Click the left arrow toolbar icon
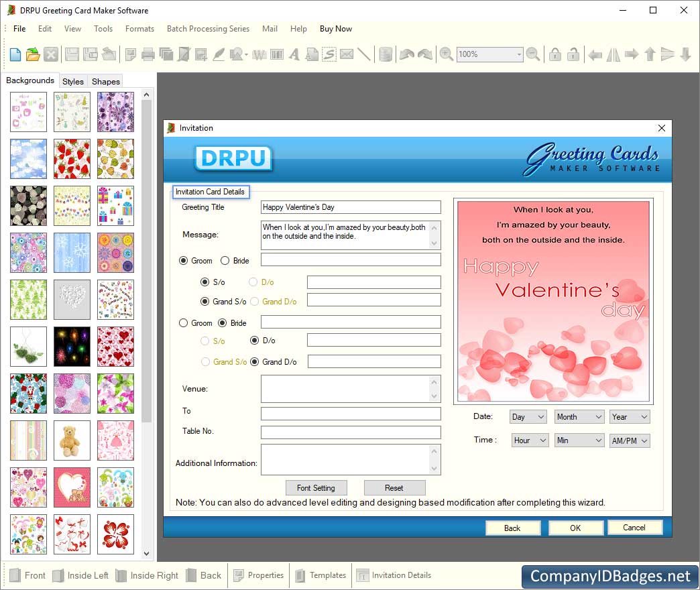 (595, 55)
